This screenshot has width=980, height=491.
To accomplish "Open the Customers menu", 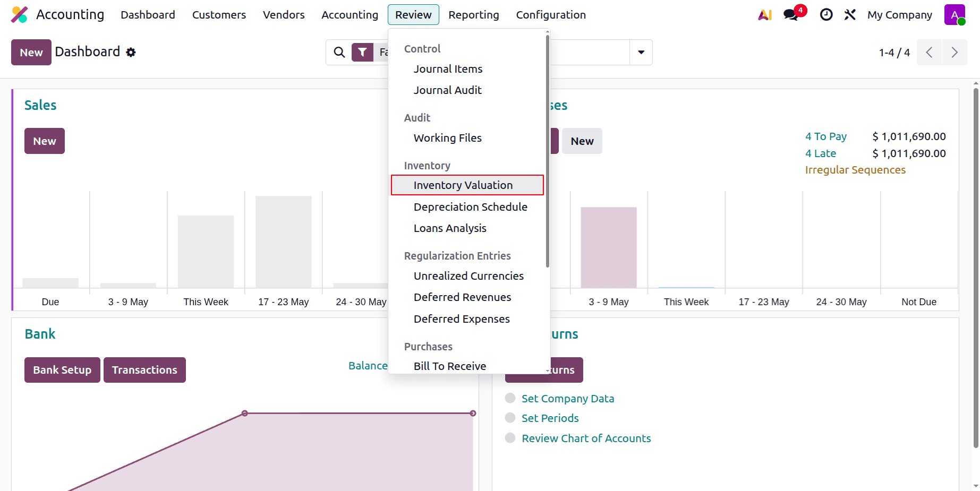I will point(219,15).
